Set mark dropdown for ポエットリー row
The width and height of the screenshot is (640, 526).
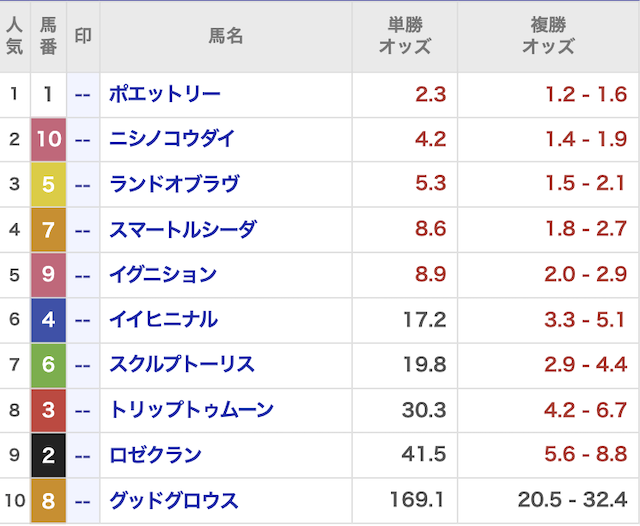tap(83, 95)
